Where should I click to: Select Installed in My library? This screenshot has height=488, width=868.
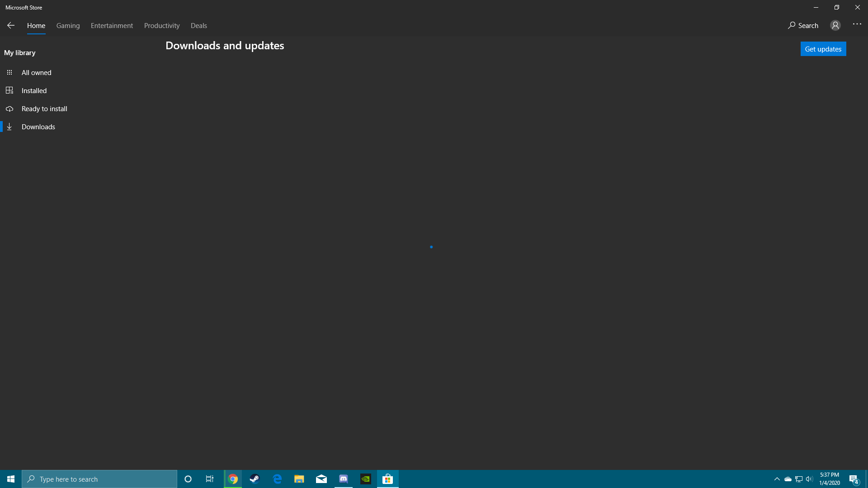point(34,90)
